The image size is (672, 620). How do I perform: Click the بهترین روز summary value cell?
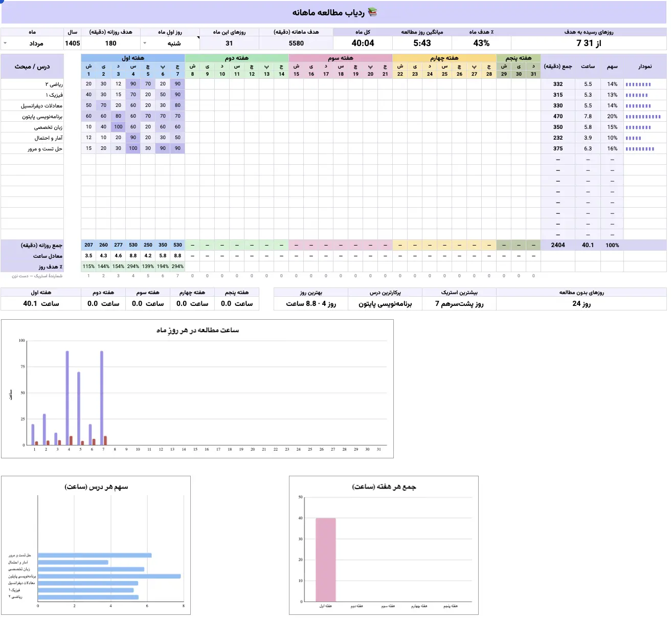coord(311,303)
